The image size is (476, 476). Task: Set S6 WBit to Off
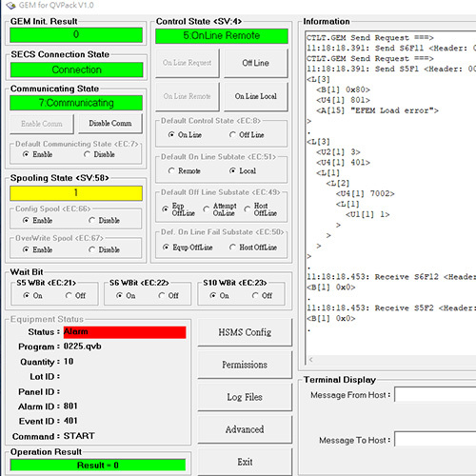pos(169,295)
